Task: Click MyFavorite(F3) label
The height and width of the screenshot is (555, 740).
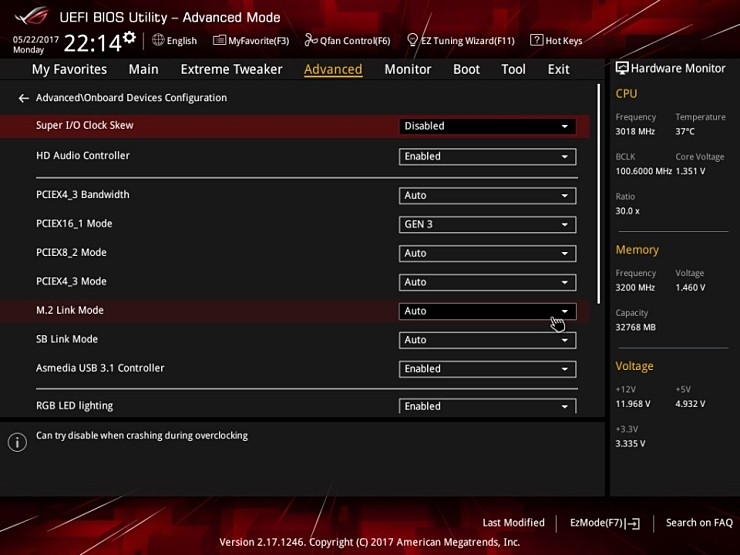Action: coord(259,41)
